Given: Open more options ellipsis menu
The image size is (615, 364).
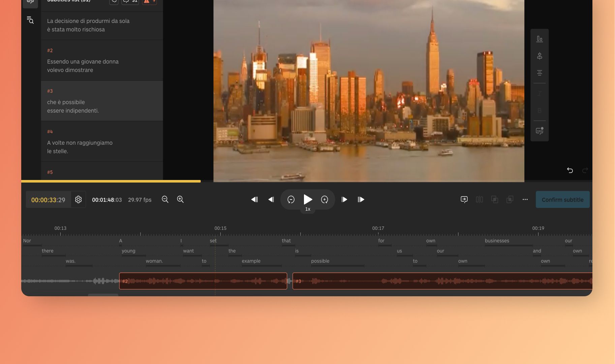Looking at the screenshot, I should (x=525, y=200).
